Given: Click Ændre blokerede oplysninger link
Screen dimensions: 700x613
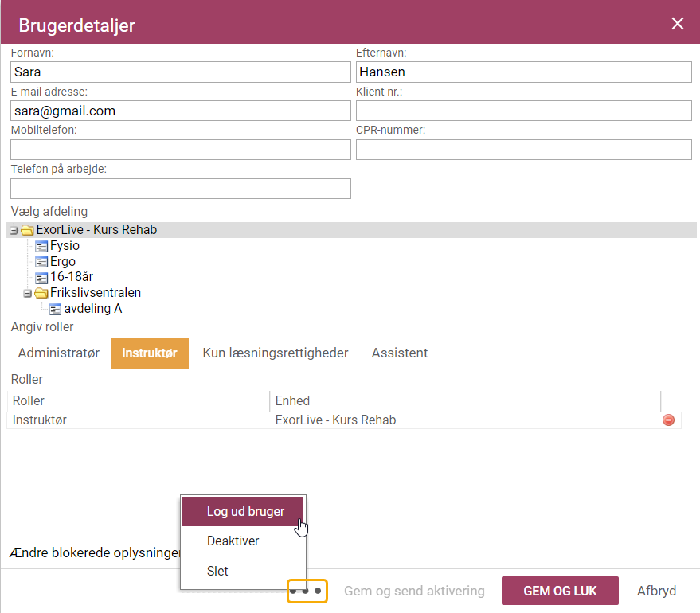Looking at the screenshot, I should point(94,552).
